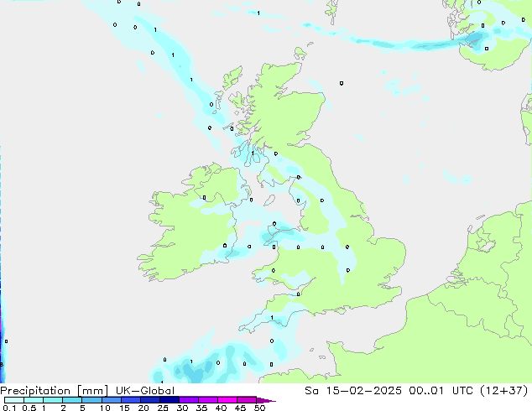Viewport: 532px width, 411px height.
Task: Click the "0.1" legend scale label
Action: click(9, 408)
